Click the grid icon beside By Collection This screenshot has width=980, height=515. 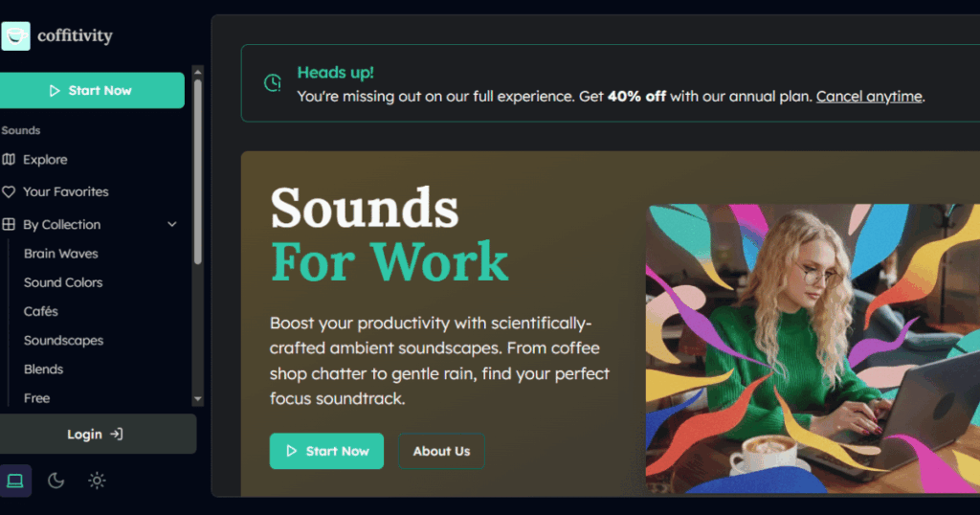point(9,225)
